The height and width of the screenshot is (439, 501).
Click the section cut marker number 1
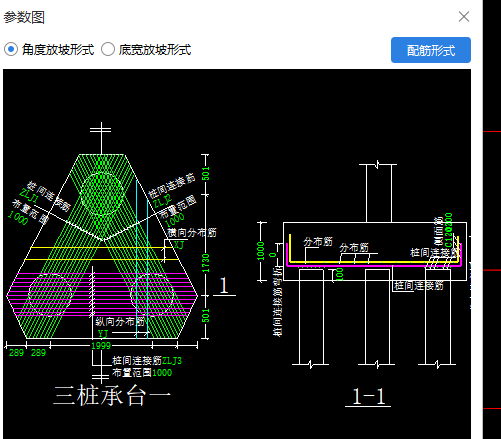pos(224,286)
